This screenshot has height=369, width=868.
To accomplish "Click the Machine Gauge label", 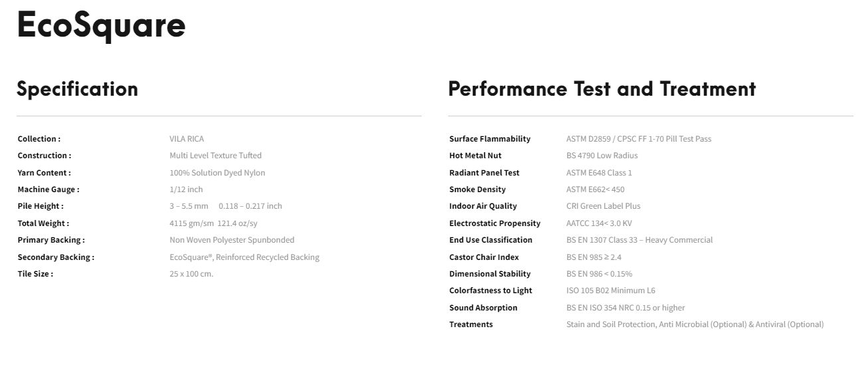I will click(x=48, y=189).
